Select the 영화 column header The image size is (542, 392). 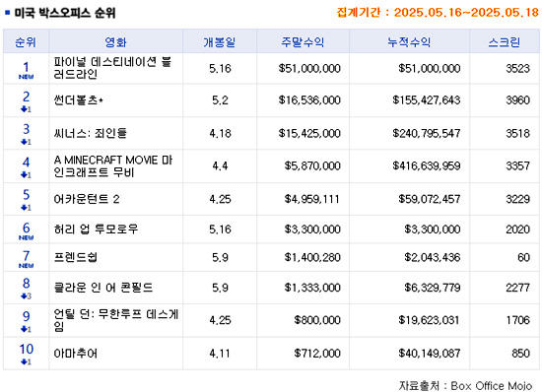pos(116,42)
